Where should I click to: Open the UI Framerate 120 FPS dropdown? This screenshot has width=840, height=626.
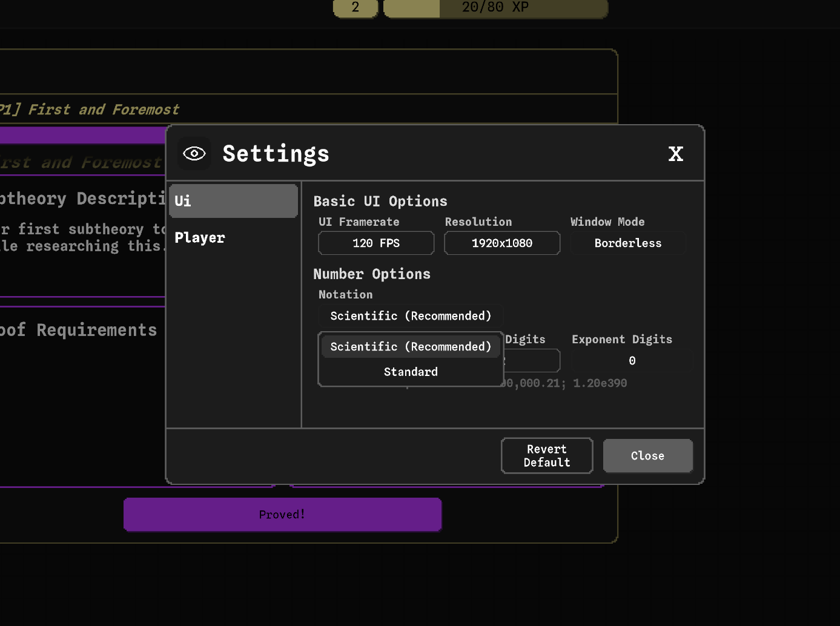point(376,243)
